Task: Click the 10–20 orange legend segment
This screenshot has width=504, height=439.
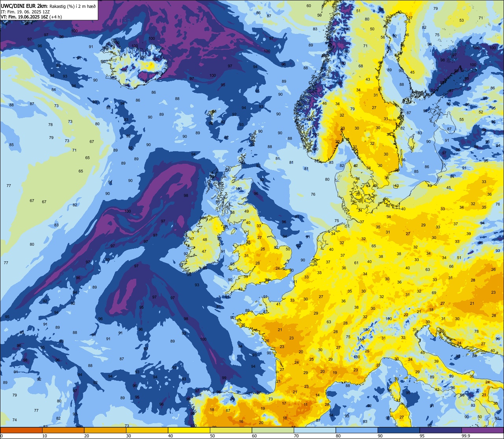Action: [63, 430]
